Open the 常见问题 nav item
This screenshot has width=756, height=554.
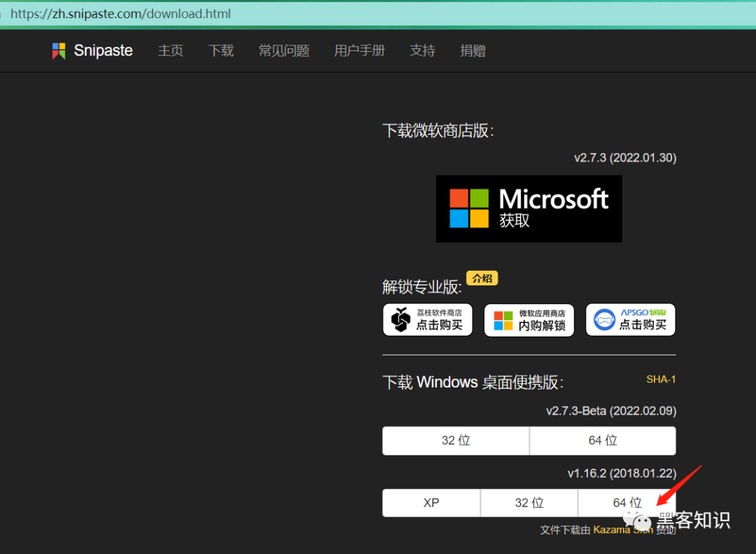coord(284,50)
